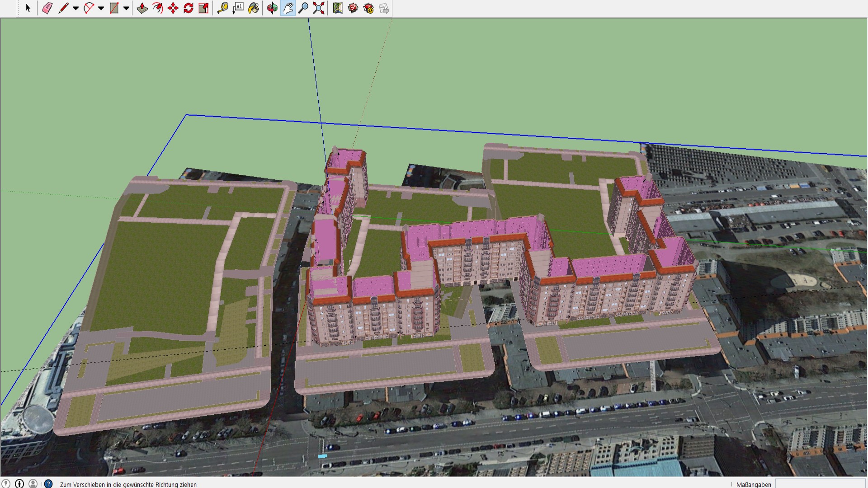Select the arrow Select tool
868x488 pixels.
[x=28, y=8]
